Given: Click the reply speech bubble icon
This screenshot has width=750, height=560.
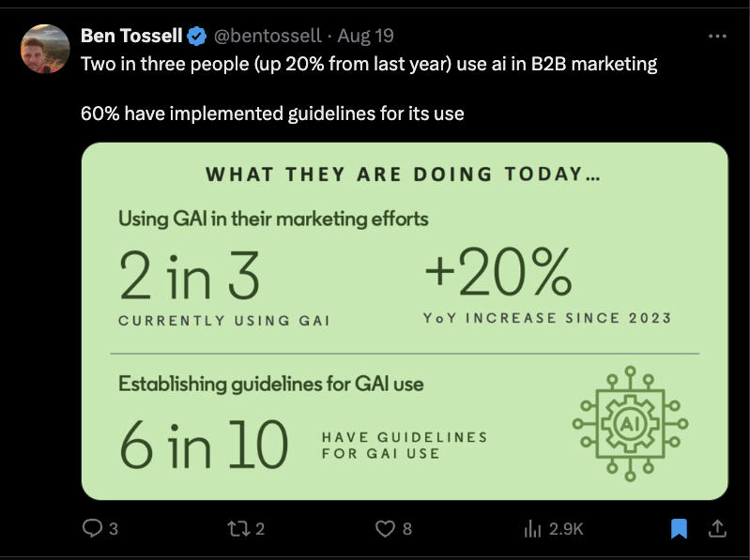Looking at the screenshot, I should tap(92, 528).
